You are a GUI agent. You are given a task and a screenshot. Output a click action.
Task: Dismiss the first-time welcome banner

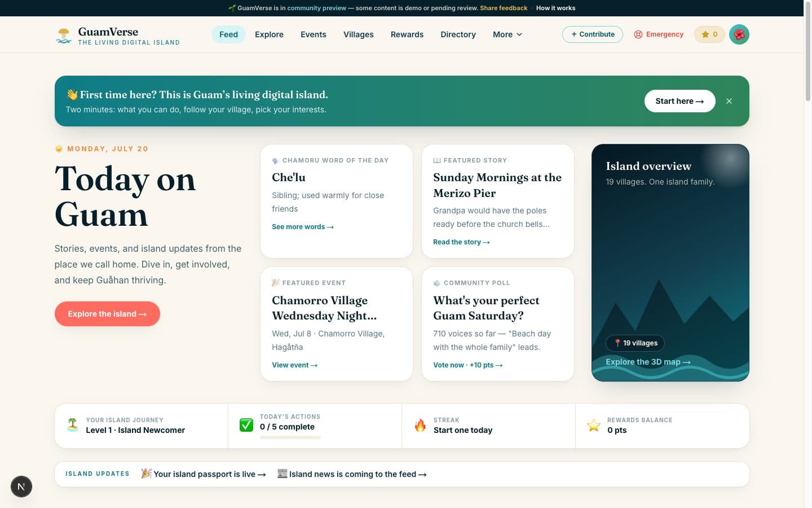point(729,101)
